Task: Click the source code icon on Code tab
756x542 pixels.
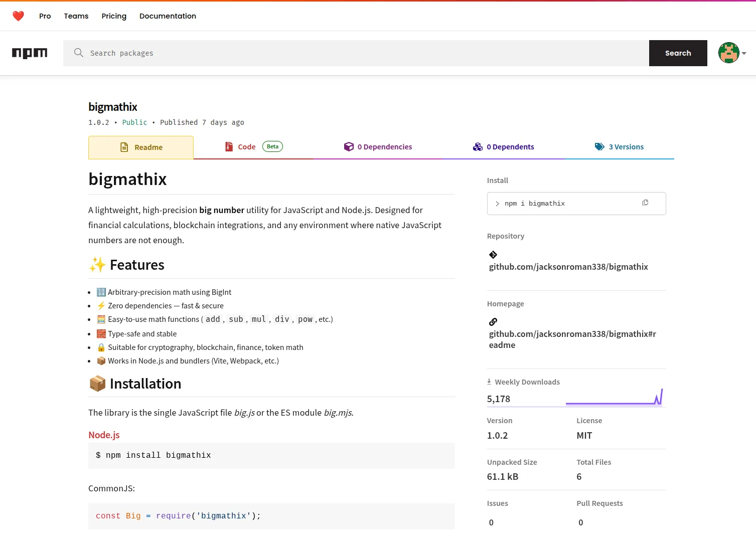Action: tap(230, 146)
